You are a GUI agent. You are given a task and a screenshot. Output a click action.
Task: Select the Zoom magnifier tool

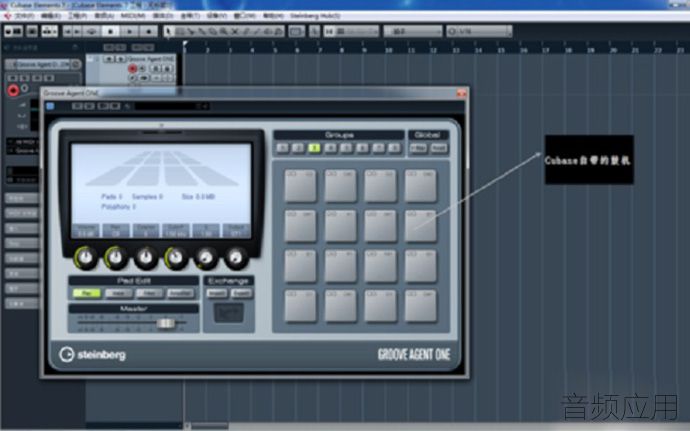coord(224,31)
